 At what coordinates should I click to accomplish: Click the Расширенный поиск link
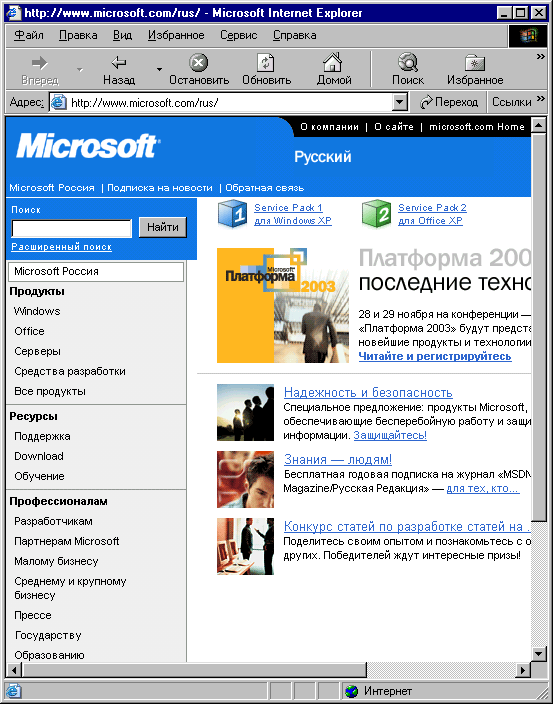tap(61, 246)
